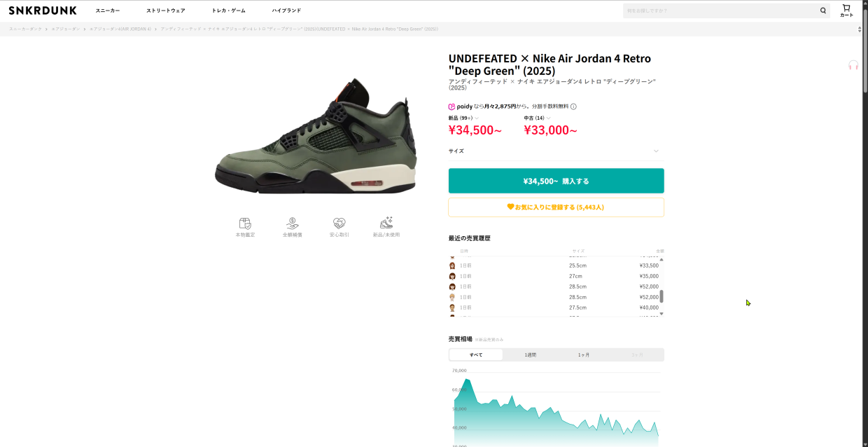
Task: Click the search magnifier icon
Action: pos(823,11)
